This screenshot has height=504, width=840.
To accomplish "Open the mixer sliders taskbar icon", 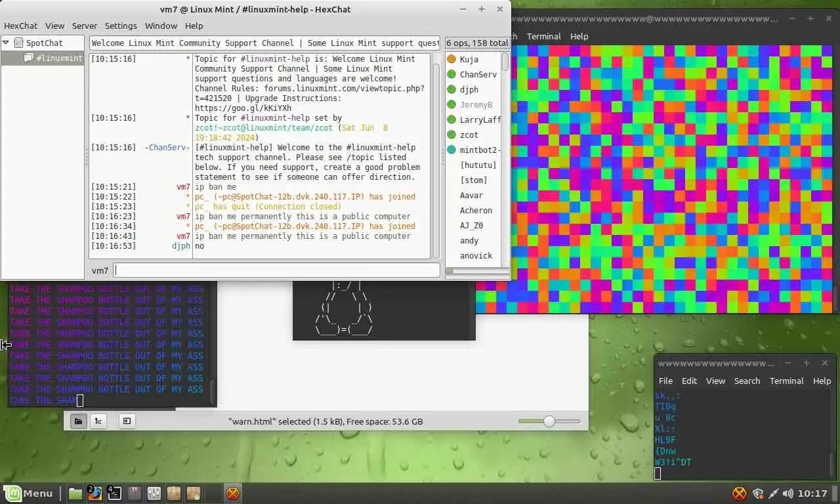I will tap(154, 493).
